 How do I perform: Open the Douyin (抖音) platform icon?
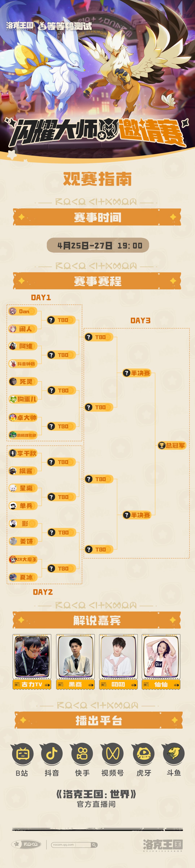coord(51,754)
